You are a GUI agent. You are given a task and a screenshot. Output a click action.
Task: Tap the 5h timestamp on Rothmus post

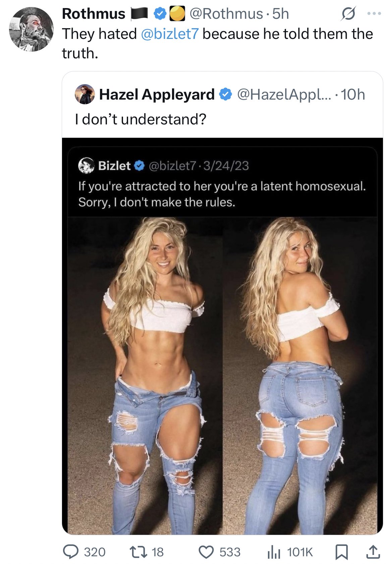(x=280, y=14)
